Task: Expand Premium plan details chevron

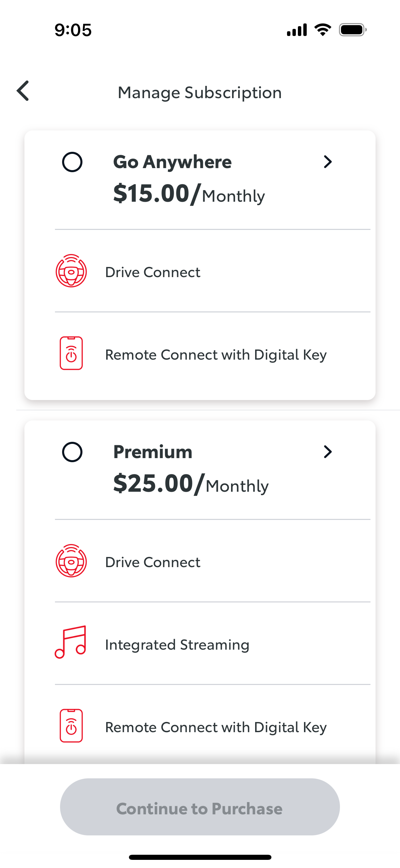Action: [x=327, y=452]
